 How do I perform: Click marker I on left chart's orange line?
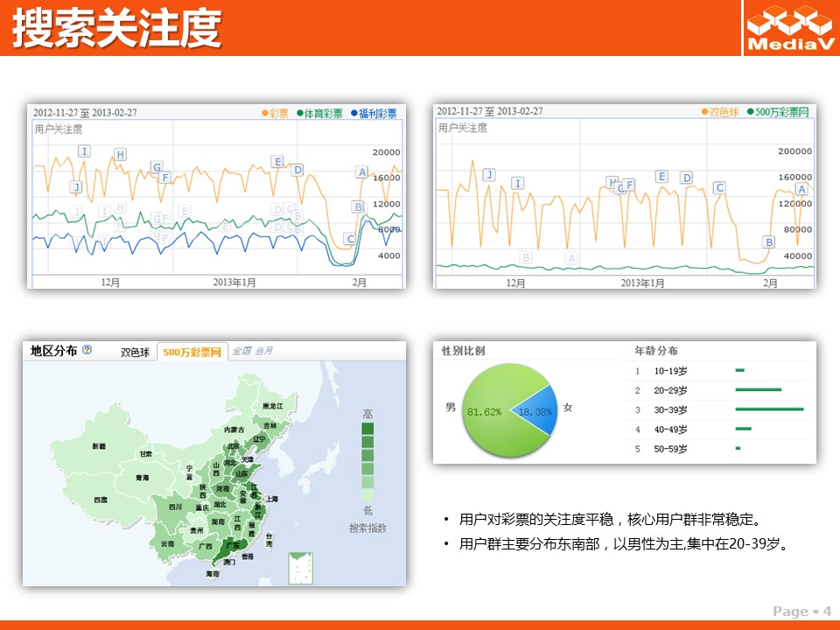pyautogui.click(x=84, y=151)
